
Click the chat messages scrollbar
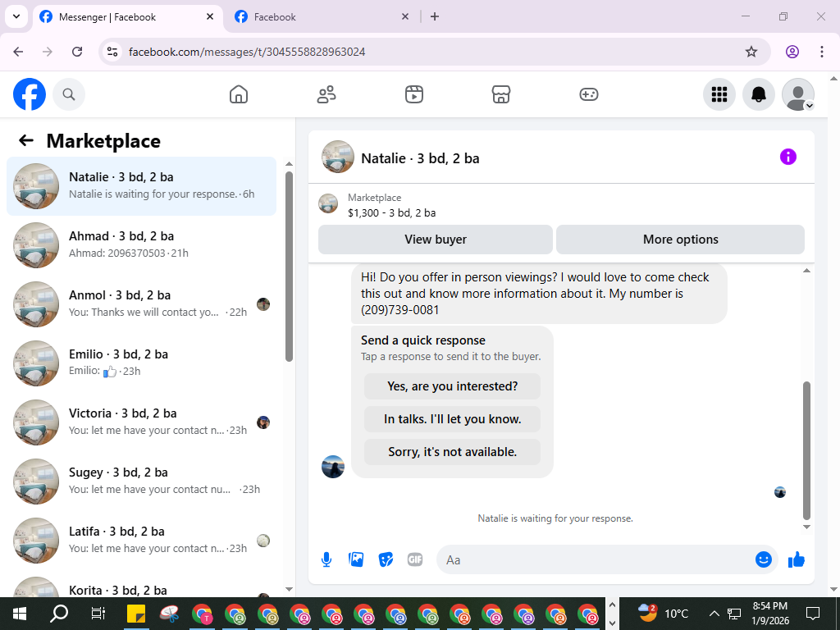(x=807, y=450)
